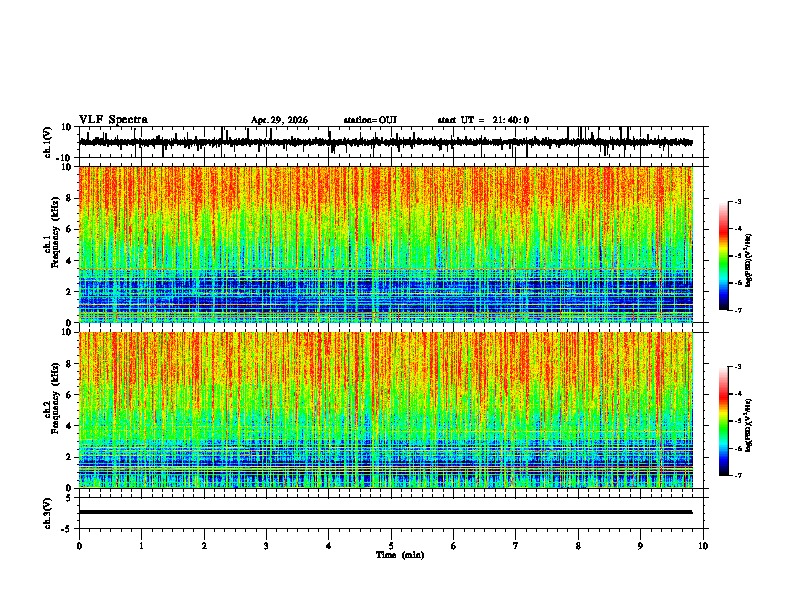Viewport: 792px width, 612px height.
Task: Click the VLF Spectra title text
Action: pos(113,120)
